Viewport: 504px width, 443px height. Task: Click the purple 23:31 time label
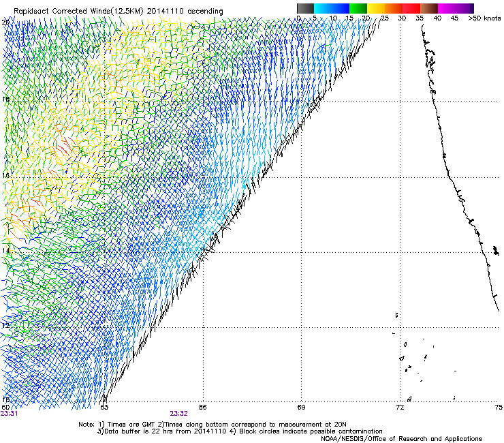coord(9,414)
